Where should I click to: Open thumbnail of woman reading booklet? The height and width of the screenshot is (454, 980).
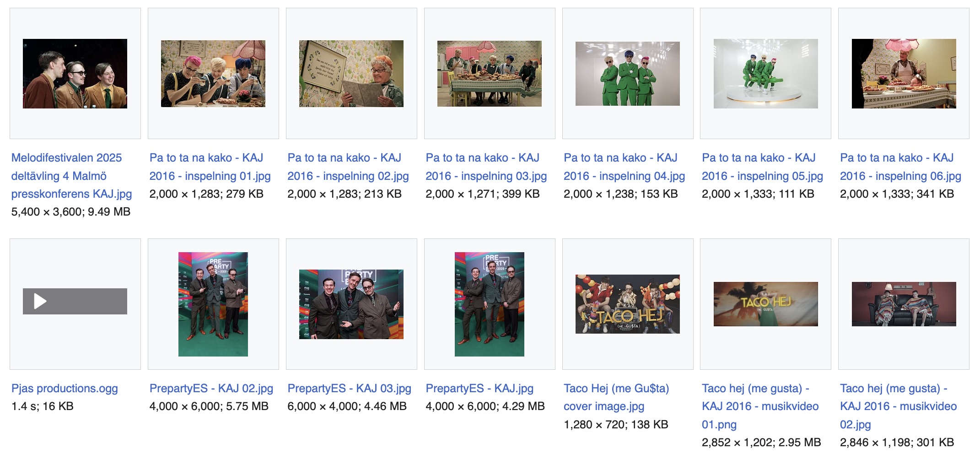coord(351,74)
